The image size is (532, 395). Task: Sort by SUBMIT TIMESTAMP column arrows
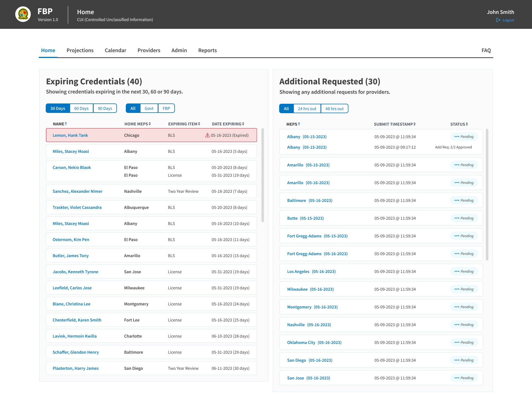[415, 124]
